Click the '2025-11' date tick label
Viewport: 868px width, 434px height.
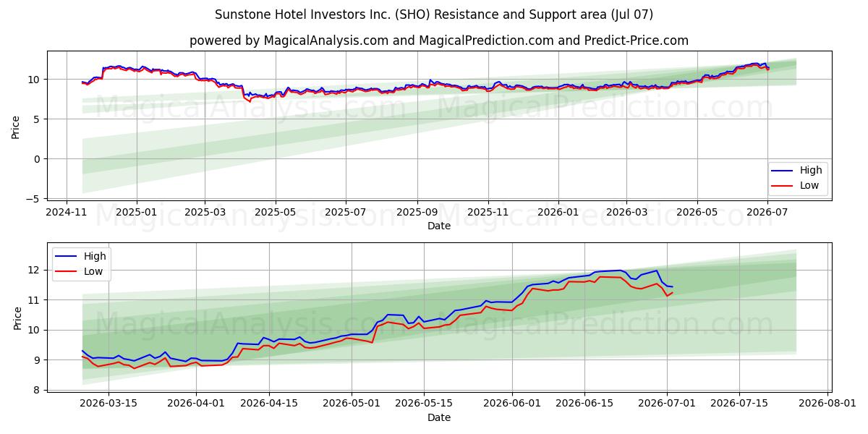(488, 212)
